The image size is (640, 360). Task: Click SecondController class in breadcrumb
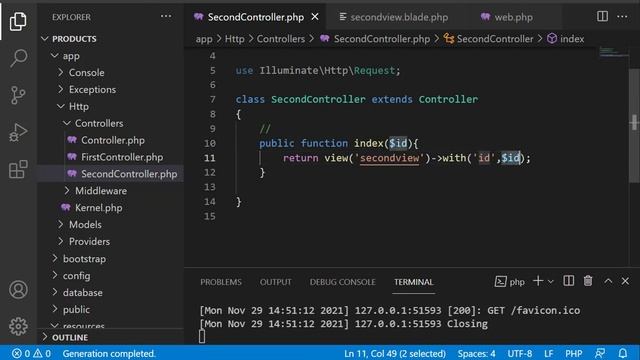pyautogui.click(x=489, y=39)
